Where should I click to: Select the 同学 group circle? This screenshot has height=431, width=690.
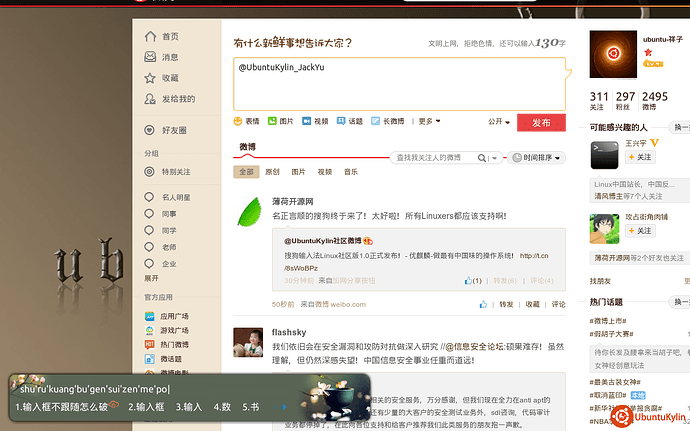coord(149,230)
